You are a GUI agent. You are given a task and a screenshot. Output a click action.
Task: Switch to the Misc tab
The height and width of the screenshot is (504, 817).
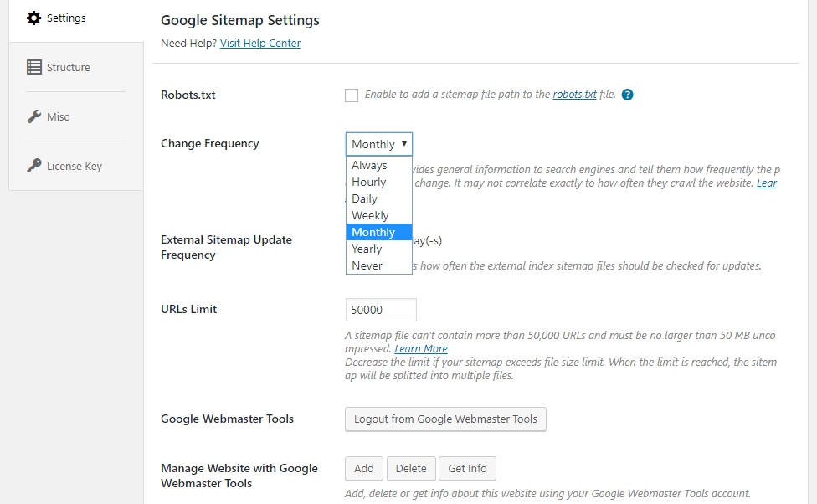click(76, 116)
